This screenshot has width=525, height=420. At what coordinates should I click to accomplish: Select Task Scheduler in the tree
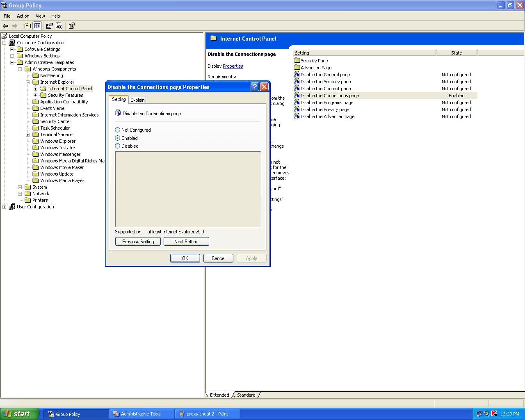[x=55, y=128]
